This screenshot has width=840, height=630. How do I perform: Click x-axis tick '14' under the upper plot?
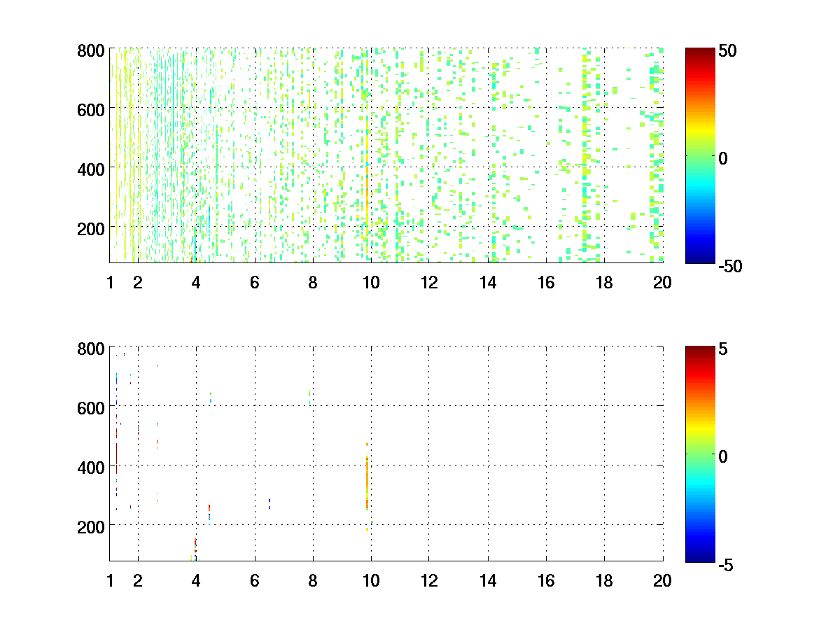[488, 283]
